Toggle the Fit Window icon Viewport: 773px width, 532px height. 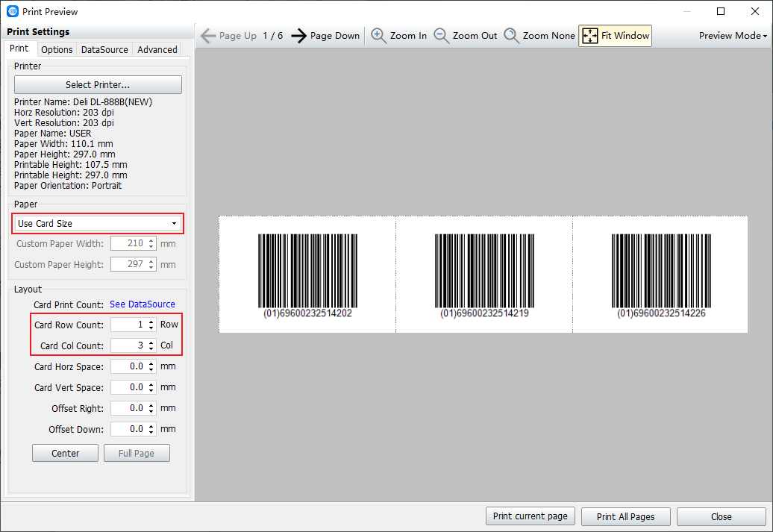coord(590,36)
